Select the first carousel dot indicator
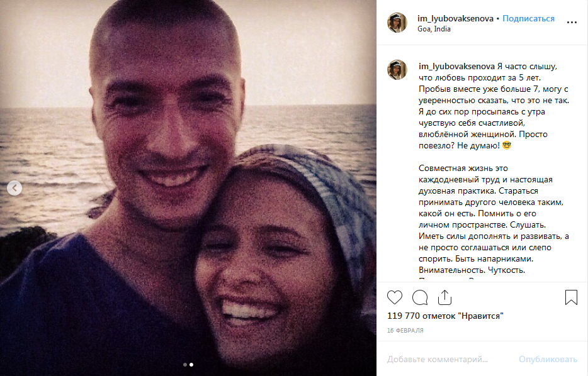This screenshot has height=376, width=588. pos(185,365)
